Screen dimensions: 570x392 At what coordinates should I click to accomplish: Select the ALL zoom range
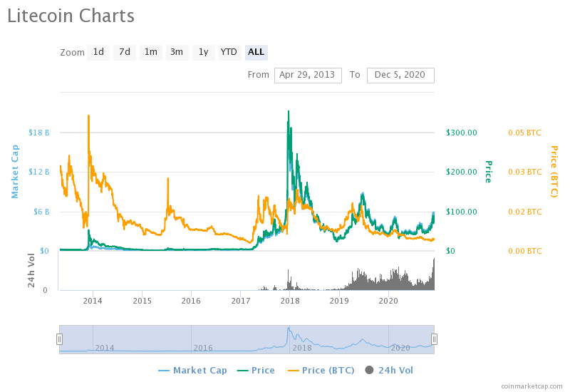coord(256,52)
